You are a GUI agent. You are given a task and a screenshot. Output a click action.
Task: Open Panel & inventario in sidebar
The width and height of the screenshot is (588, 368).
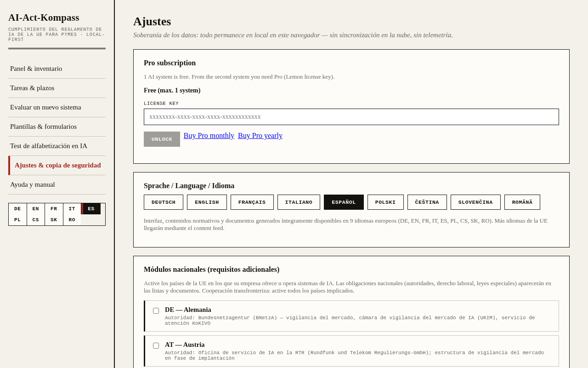[x=57, y=69]
